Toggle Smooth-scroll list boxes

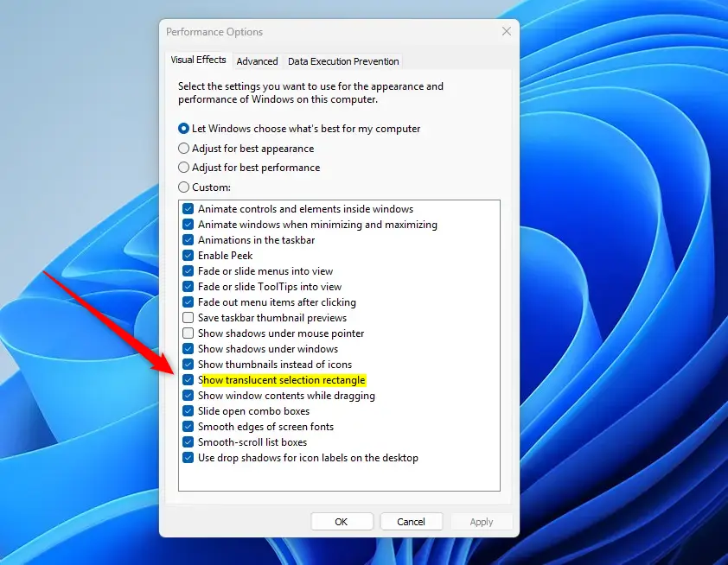tap(188, 442)
